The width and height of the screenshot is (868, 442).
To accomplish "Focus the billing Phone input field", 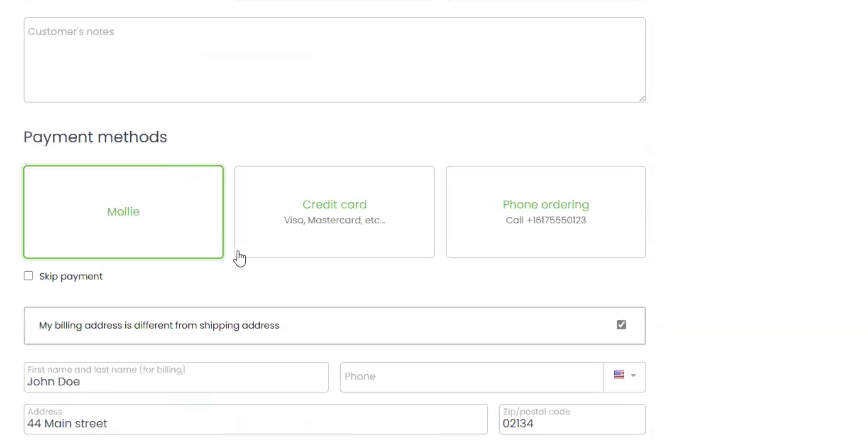I will click(x=472, y=377).
